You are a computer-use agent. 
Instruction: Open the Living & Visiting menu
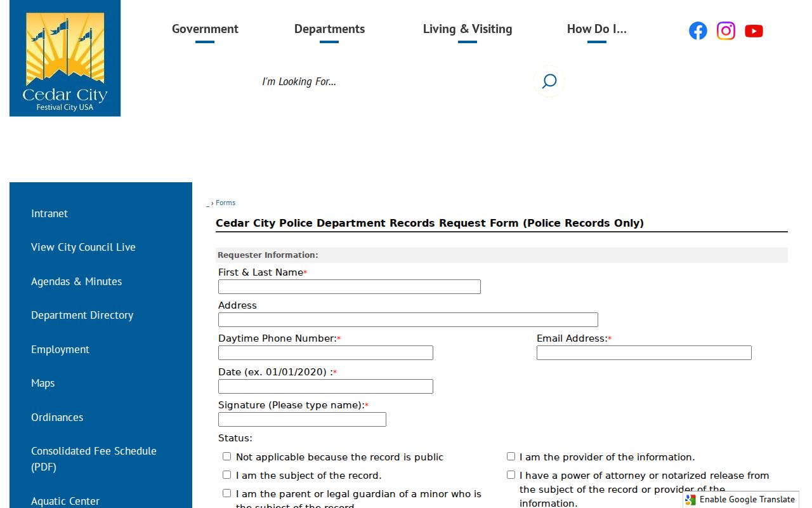(468, 29)
